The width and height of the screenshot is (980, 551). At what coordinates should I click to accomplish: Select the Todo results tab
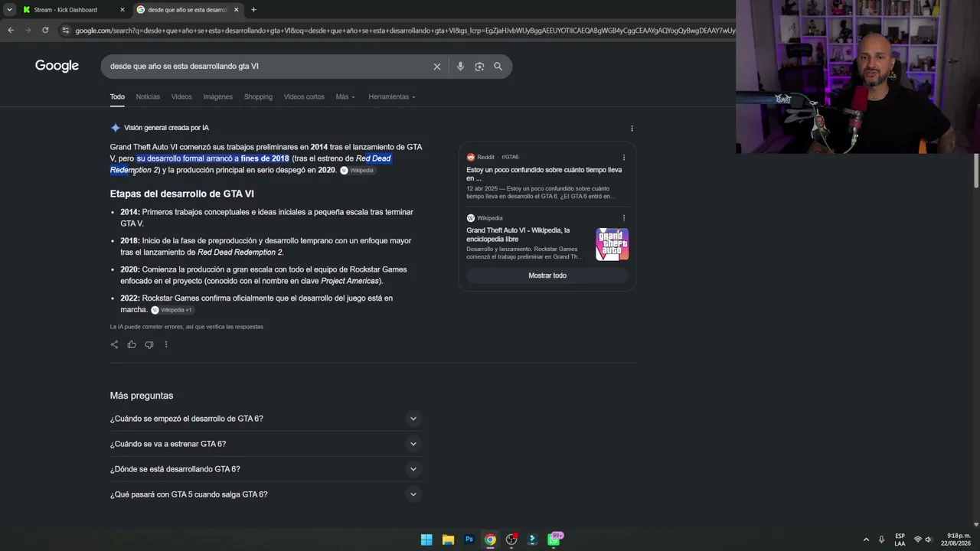(117, 97)
